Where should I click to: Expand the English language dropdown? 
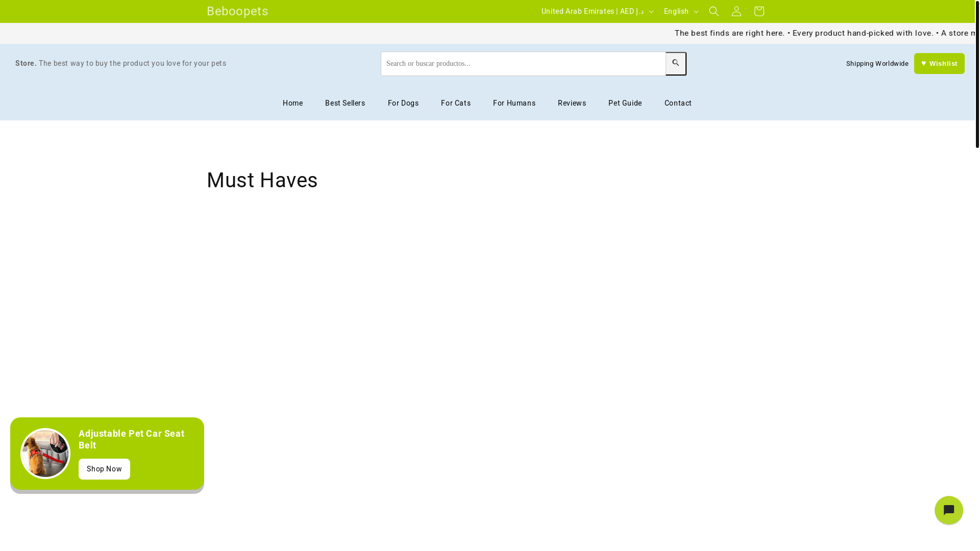681,11
